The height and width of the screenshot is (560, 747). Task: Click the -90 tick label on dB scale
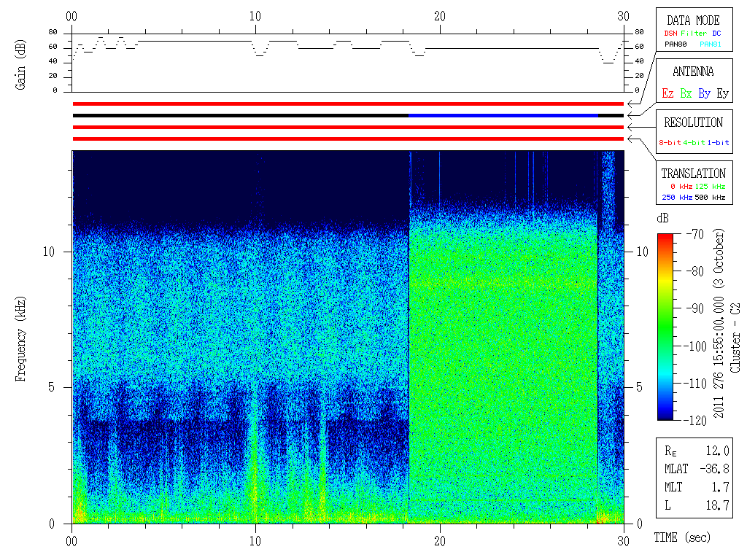click(x=695, y=308)
